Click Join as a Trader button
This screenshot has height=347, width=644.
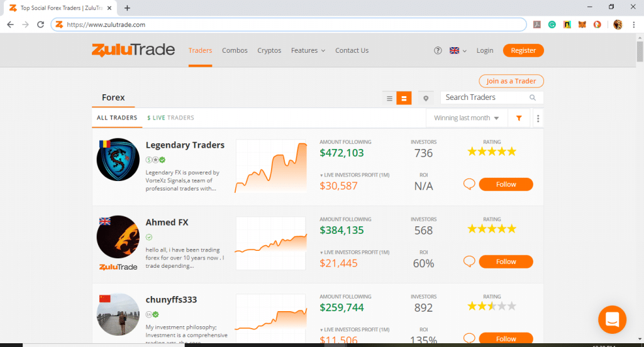point(511,81)
